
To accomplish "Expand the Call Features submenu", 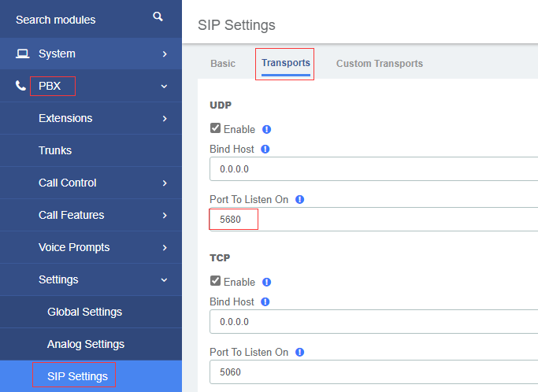I will pos(165,215).
